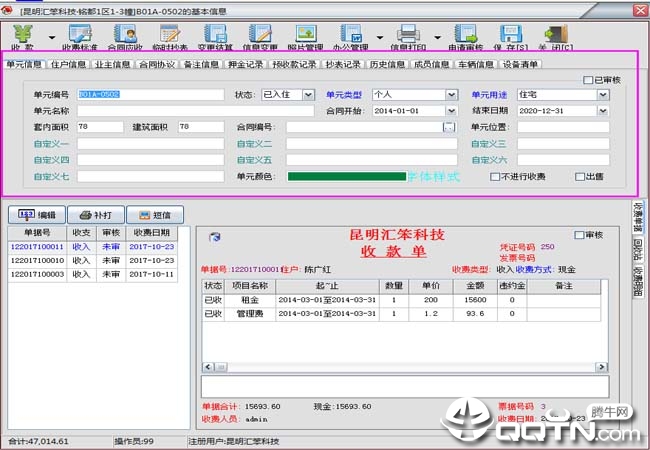The height and width of the screenshot is (450, 650).
Task: Click refresh icon on receipt header
Action: [215, 237]
